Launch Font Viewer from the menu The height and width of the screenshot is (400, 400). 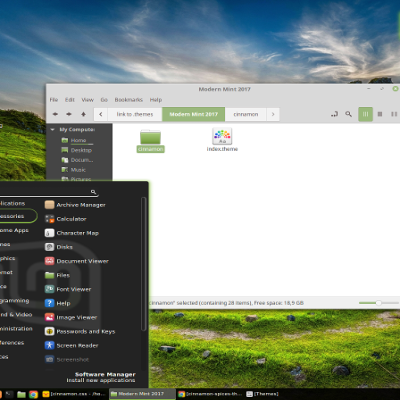(x=68, y=289)
